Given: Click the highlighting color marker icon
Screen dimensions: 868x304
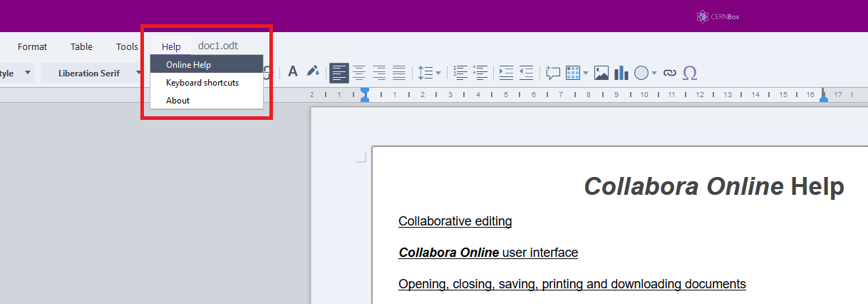Looking at the screenshot, I should (x=313, y=71).
